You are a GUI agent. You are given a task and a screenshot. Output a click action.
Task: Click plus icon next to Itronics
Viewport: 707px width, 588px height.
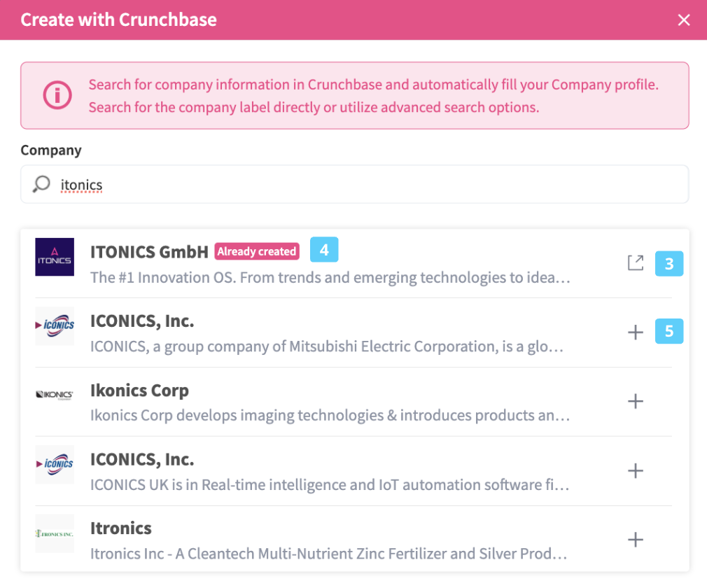(635, 540)
